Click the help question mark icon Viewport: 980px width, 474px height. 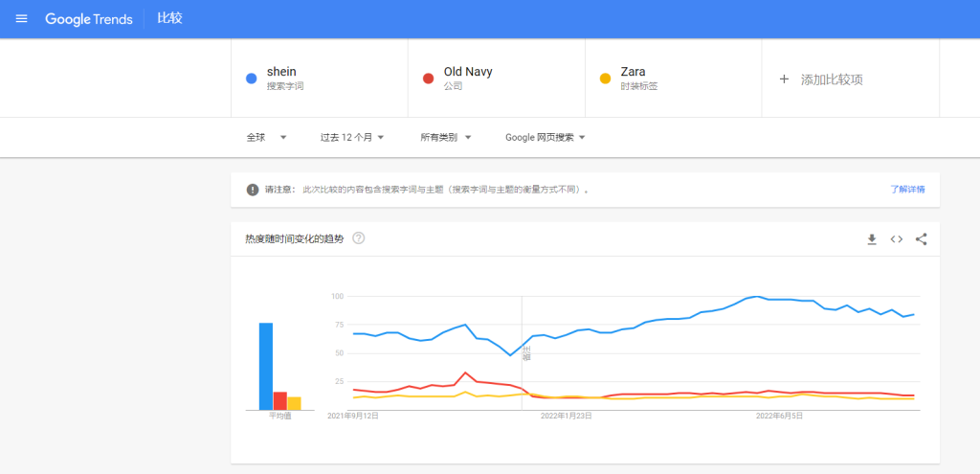tap(359, 238)
